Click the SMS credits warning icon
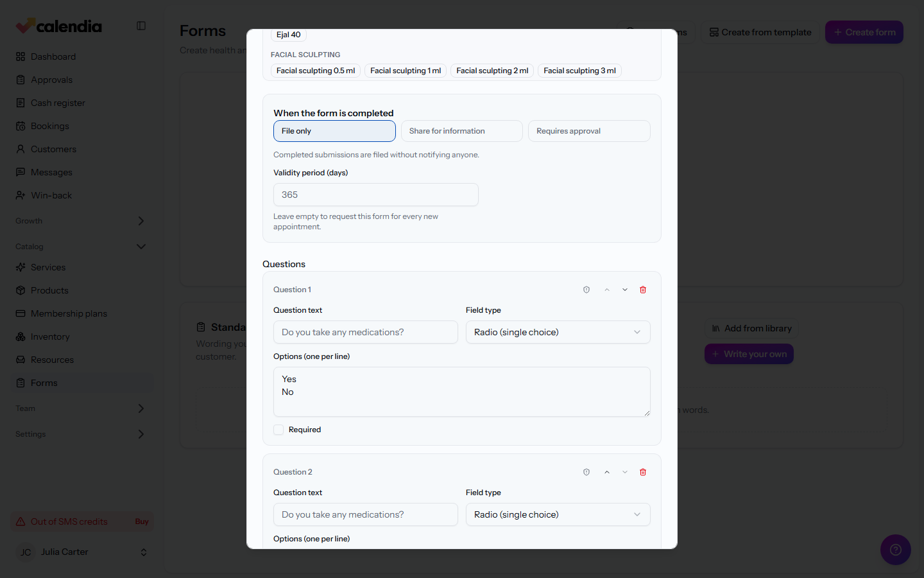The width and height of the screenshot is (924, 578). (x=21, y=521)
